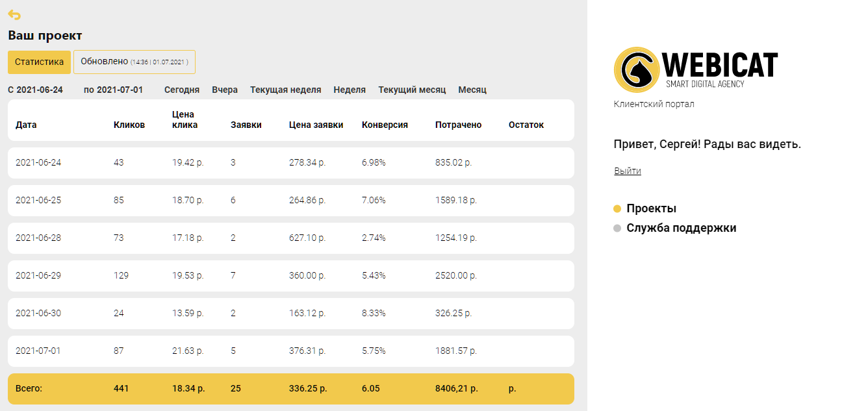Click the total 8406,21 р. value

click(457, 388)
